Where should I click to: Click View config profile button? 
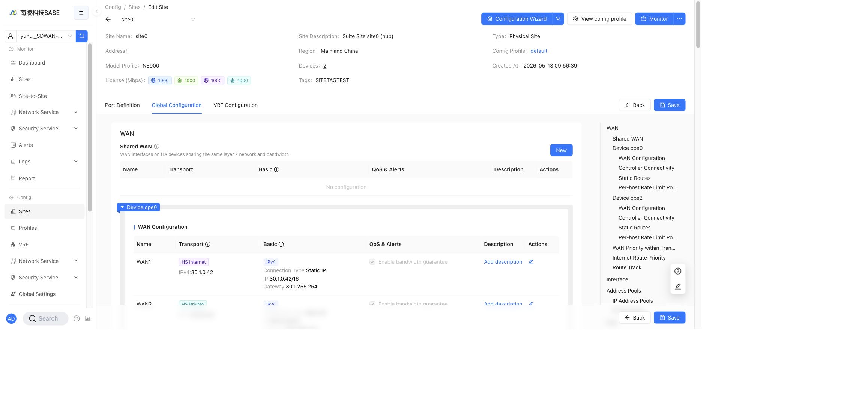pos(599,19)
